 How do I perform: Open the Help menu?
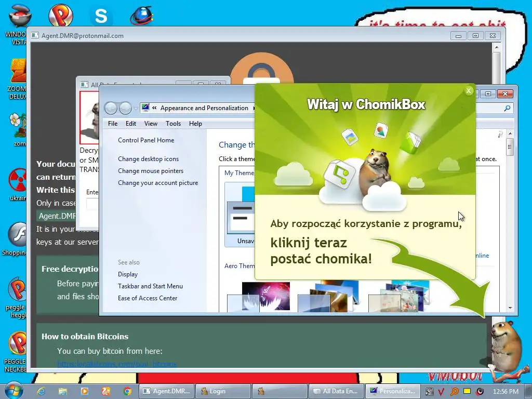coord(195,124)
